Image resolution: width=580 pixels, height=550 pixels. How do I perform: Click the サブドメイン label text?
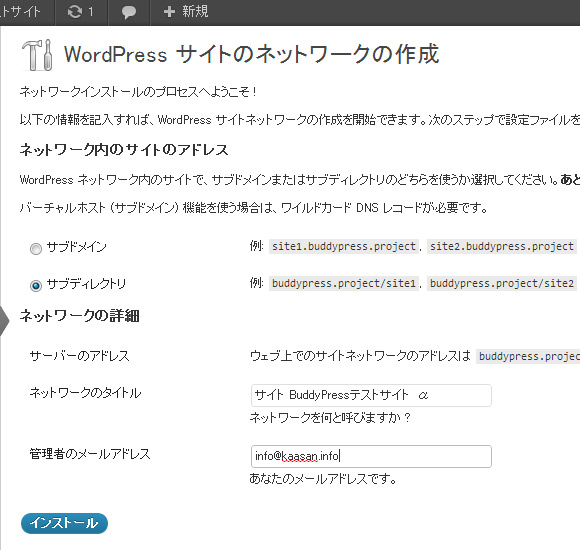click(x=77, y=247)
